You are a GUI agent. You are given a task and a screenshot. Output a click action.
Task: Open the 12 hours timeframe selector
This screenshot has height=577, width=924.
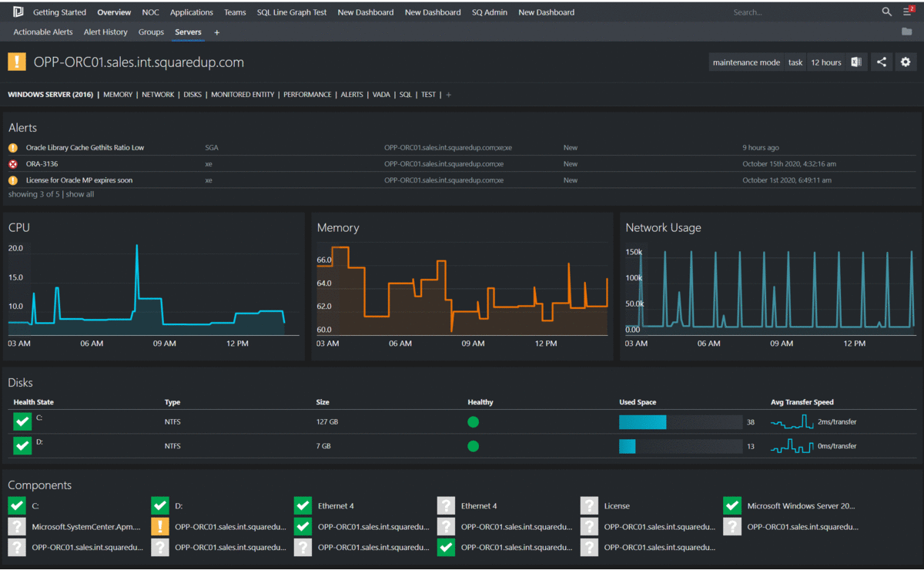click(x=826, y=62)
